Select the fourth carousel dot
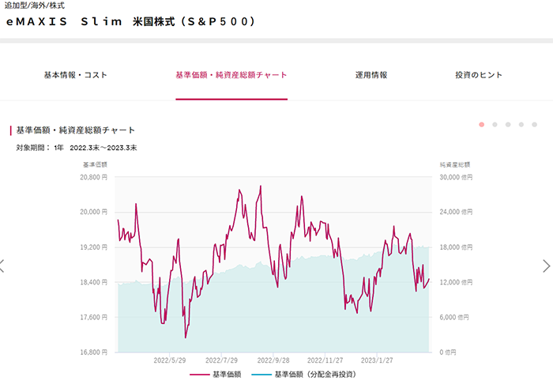Viewport: 553px width, 392px height. 521,125
